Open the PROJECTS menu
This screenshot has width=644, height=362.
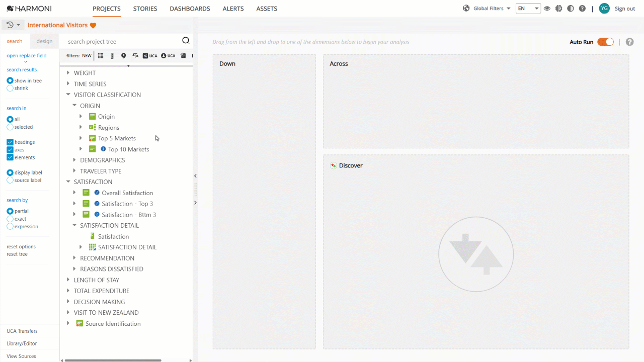[107, 9]
